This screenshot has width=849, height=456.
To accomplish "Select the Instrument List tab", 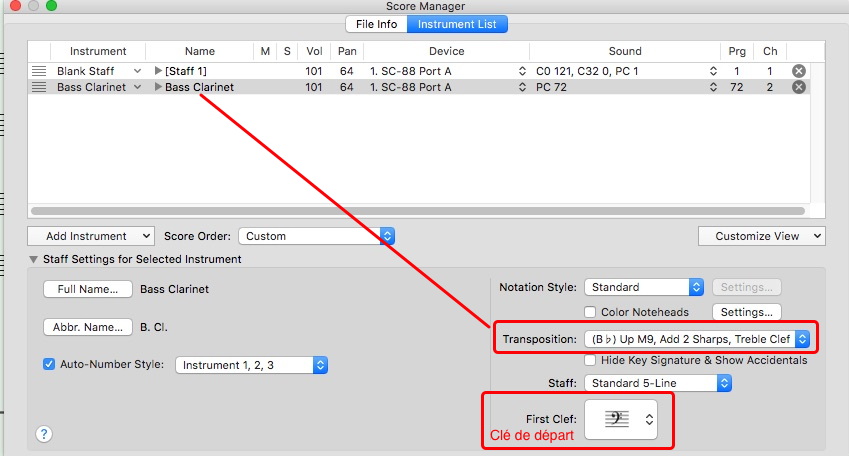I will pos(456,24).
